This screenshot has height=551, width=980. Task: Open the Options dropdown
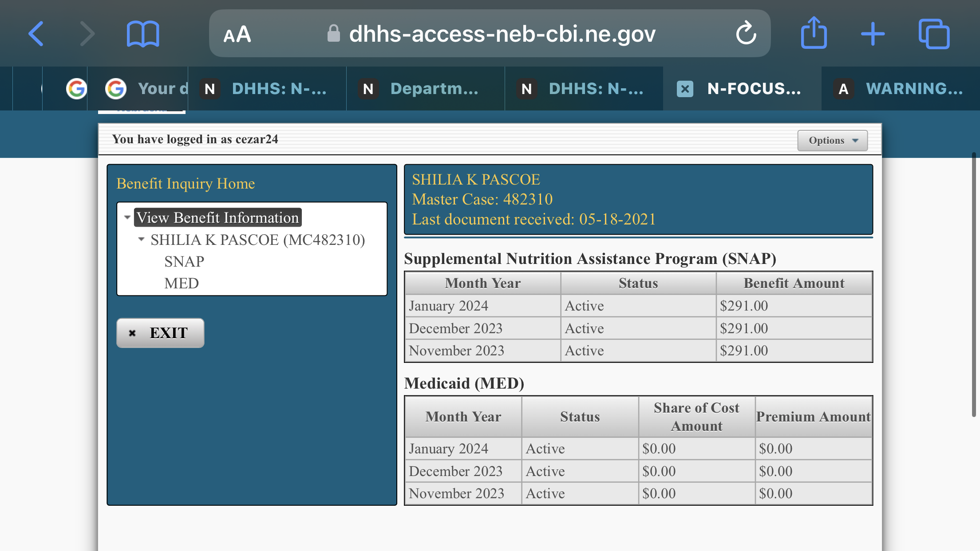click(x=832, y=140)
